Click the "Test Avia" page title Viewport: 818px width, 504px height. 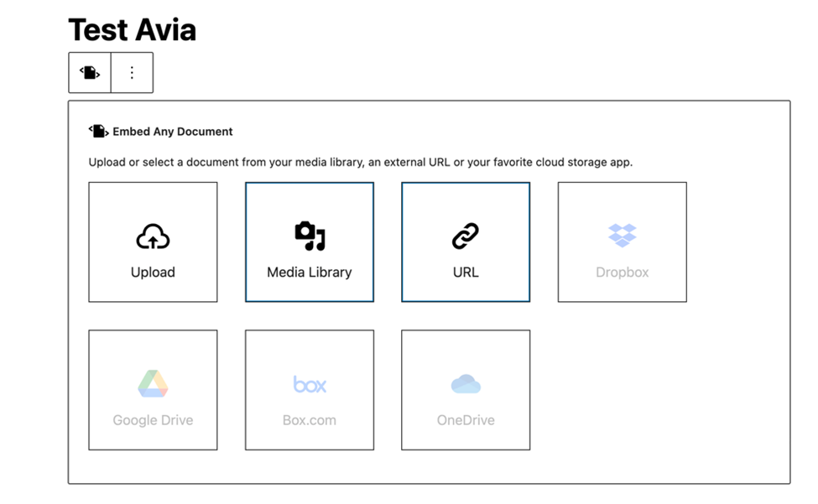(x=132, y=30)
